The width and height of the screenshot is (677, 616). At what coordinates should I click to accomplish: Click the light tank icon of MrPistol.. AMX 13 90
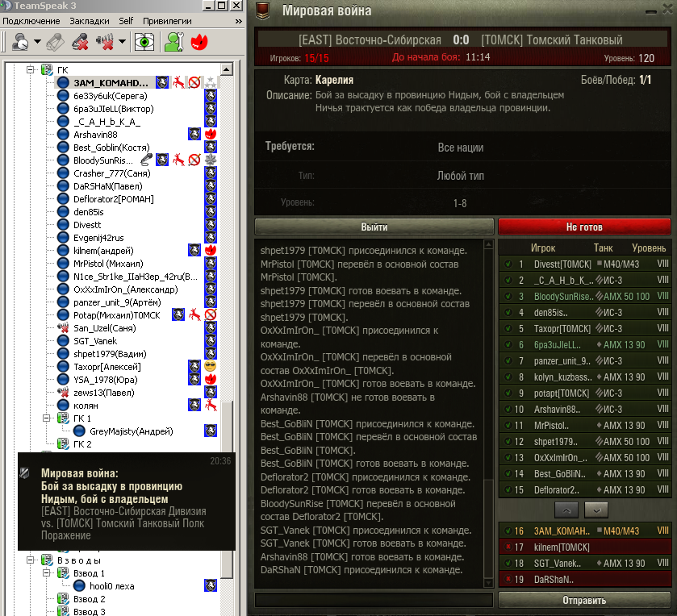tap(599, 426)
